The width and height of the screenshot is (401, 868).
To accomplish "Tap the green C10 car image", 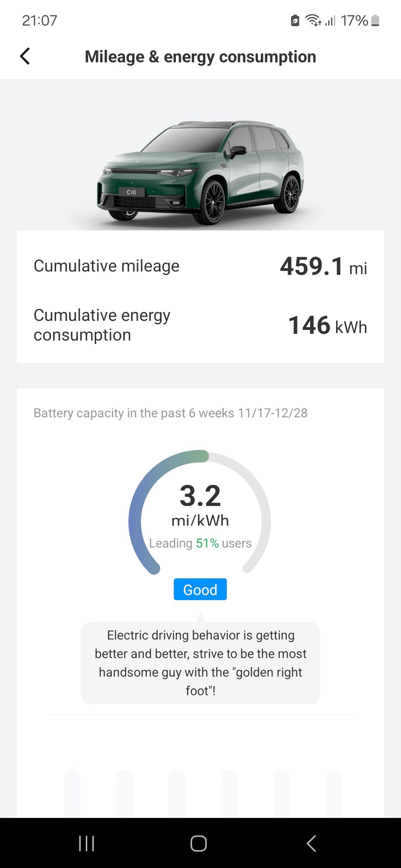I will point(200,172).
